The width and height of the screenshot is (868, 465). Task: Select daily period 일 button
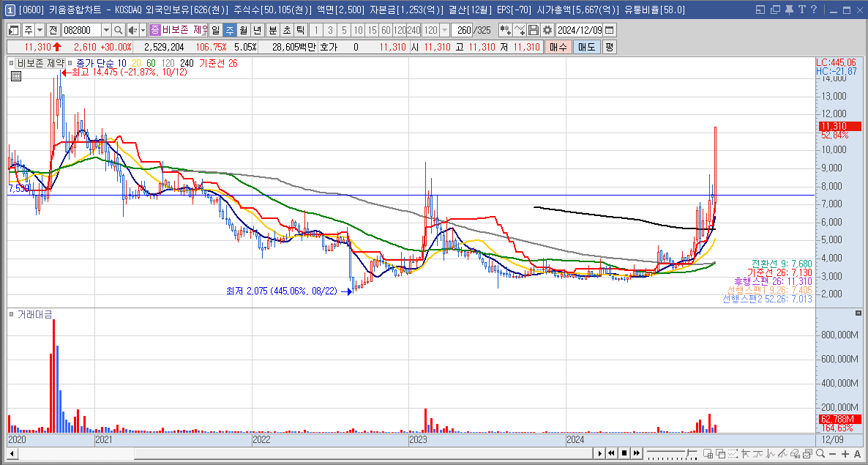pos(216,31)
